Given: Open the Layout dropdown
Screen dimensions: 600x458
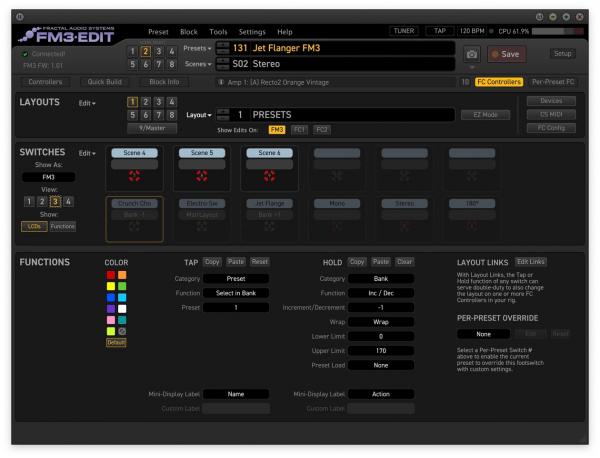Looking at the screenshot, I should coord(199,115).
